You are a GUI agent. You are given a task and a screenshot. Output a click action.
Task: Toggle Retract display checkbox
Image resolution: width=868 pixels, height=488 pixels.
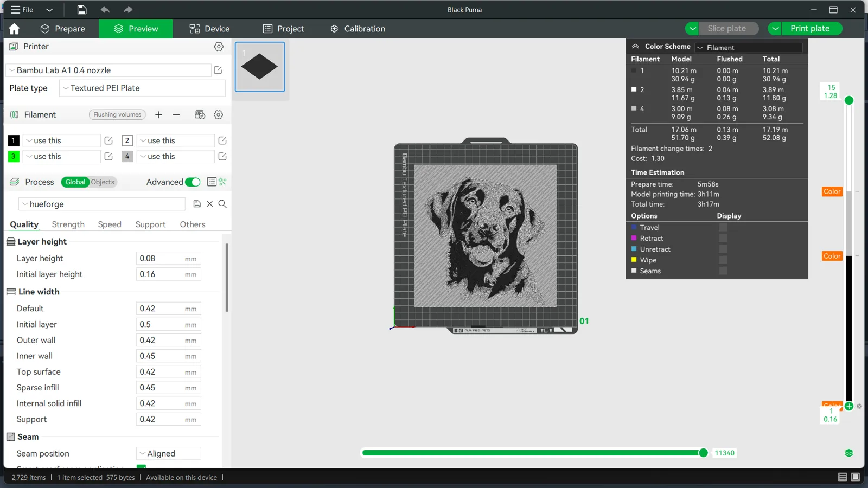pyautogui.click(x=723, y=239)
